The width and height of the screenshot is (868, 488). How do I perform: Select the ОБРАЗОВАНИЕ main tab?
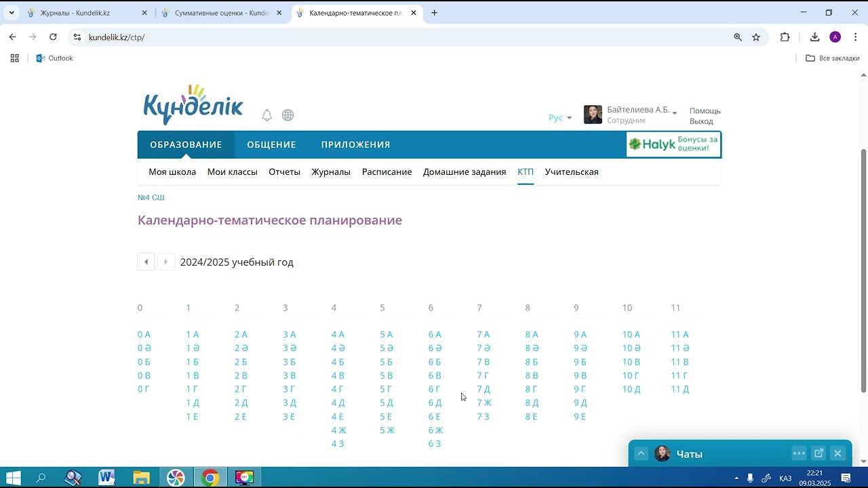[x=186, y=144]
